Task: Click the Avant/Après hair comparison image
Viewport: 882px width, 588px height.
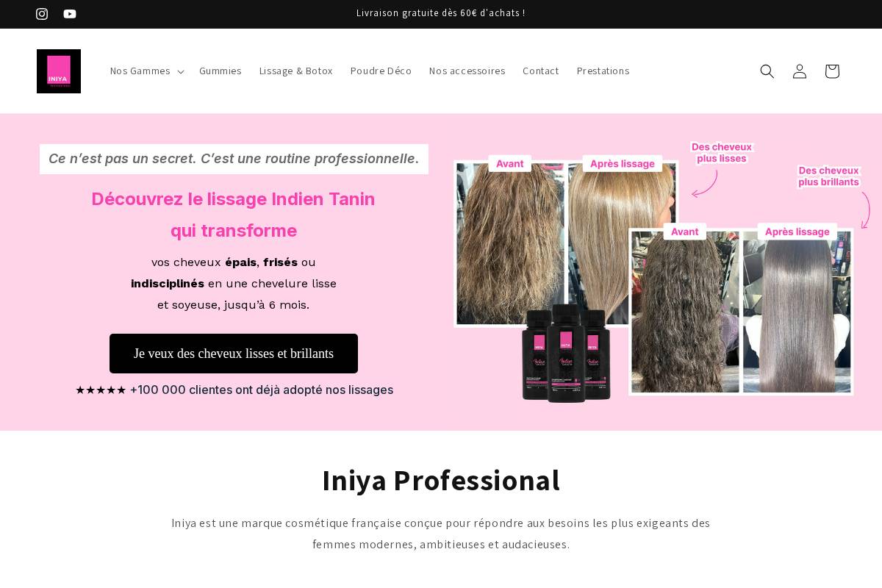Action: (566, 243)
